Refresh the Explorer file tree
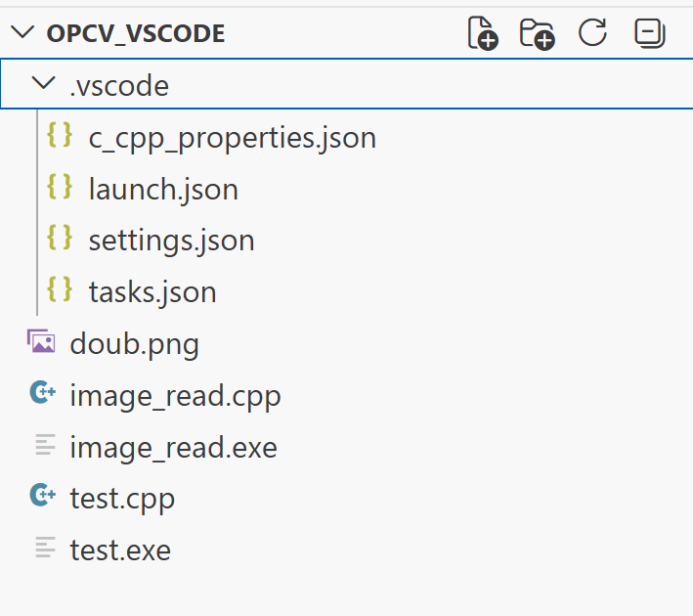 click(592, 32)
